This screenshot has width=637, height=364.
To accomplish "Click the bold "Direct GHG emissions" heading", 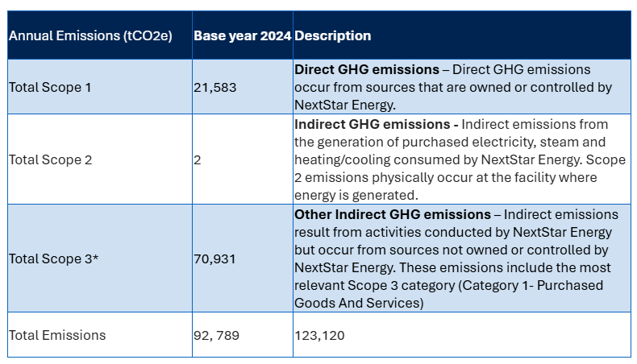I will coord(367,70).
